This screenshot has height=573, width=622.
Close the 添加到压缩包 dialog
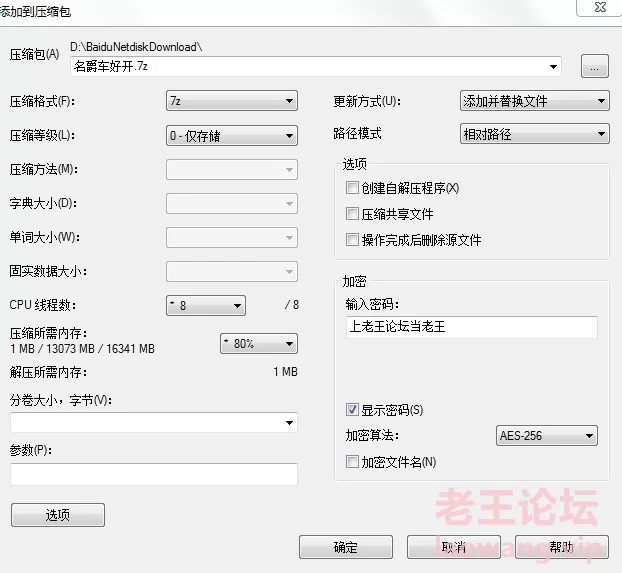click(600, 7)
